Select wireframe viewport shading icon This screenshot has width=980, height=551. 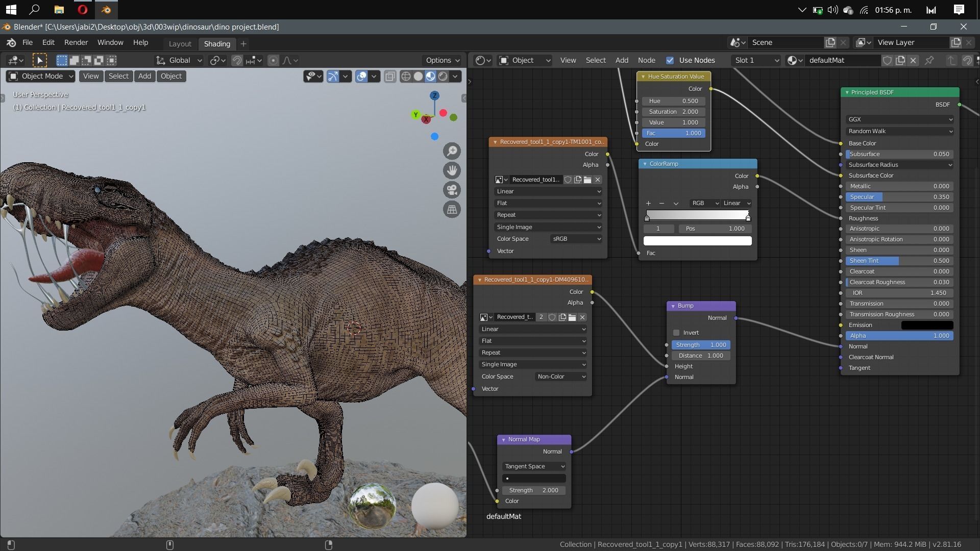coord(406,76)
